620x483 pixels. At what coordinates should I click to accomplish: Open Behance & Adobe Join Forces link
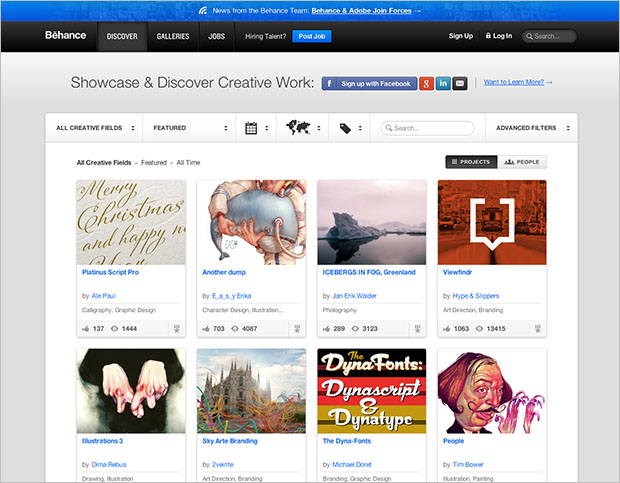pos(361,11)
